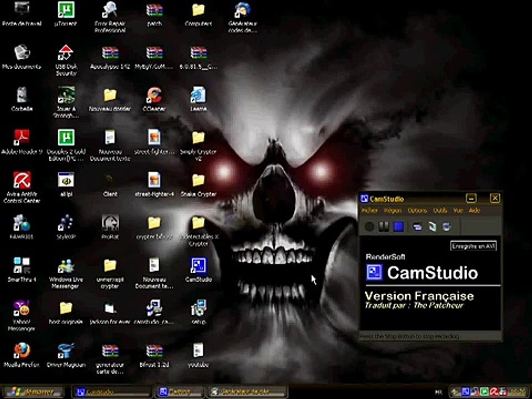The height and width of the screenshot is (399, 532).
Task: Select 'Bifrost 1.2d' archive icon
Action: tap(155, 355)
